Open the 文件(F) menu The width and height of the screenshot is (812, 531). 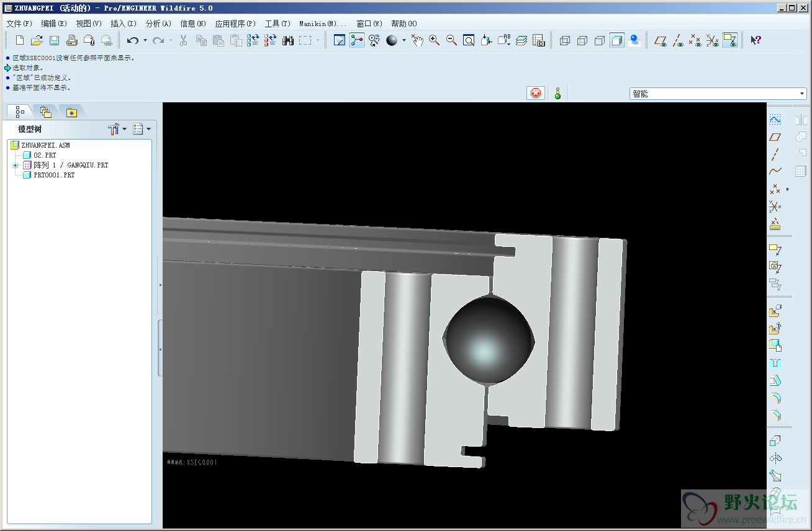[19, 24]
